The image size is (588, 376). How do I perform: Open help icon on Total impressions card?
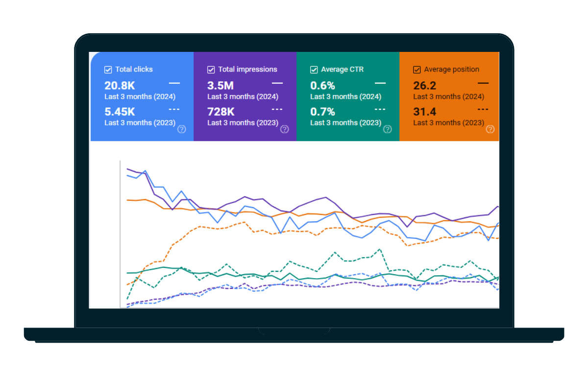(285, 129)
